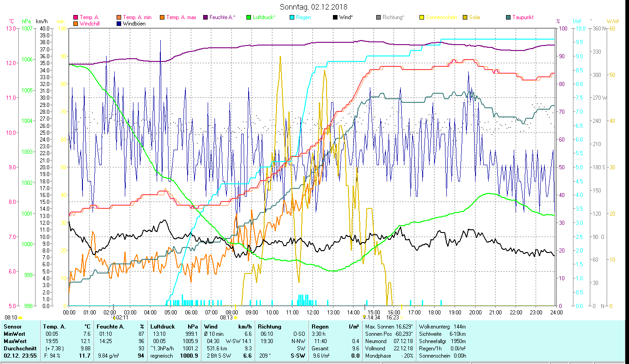Select the teal Taupunkt legend swatch
629x364 pixels.
pyautogui.click(x=508, y=18)
